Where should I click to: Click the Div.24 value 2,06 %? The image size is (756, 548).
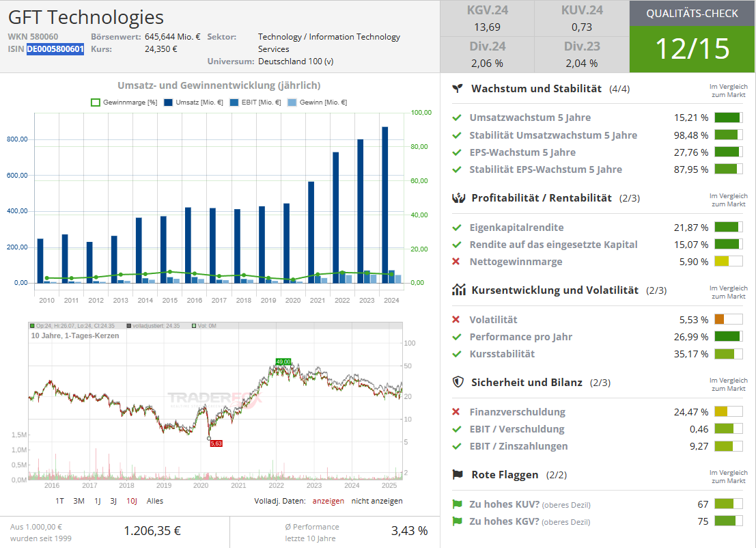[487, 63]
